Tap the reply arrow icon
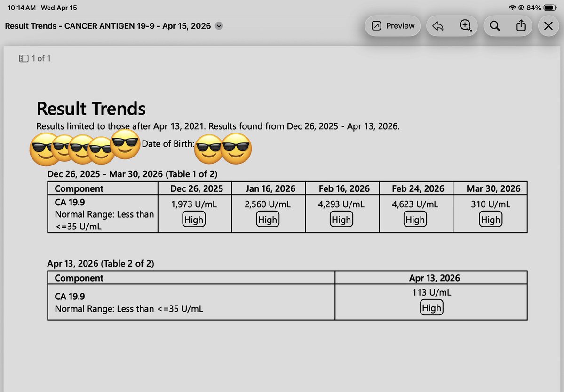The width and height of the screenshot is (564, 392). click(438, 26)
